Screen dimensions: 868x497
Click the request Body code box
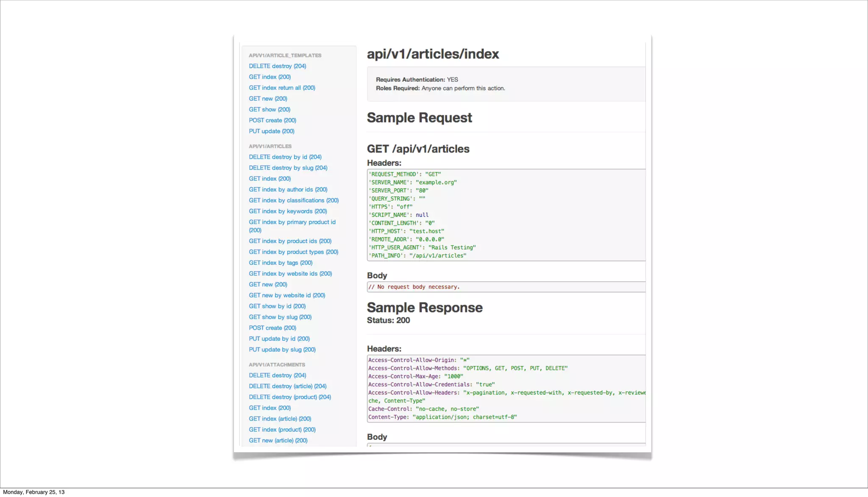click(x=506, y=287)
